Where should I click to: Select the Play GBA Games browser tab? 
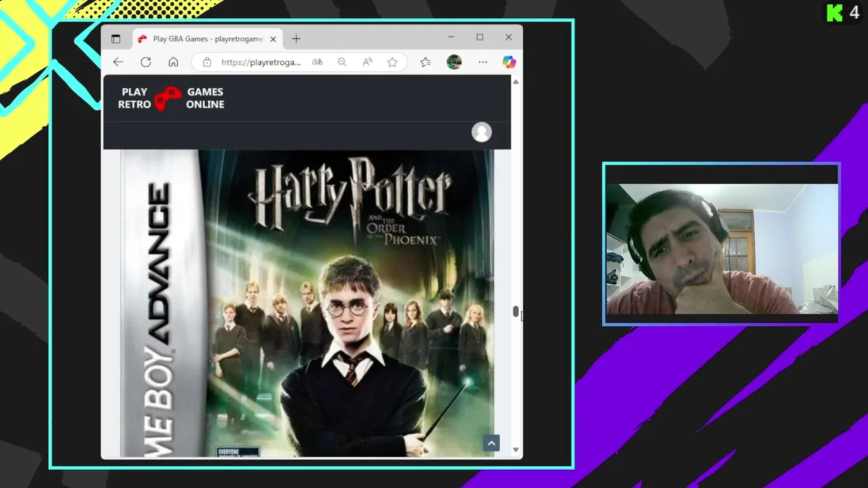coord(207,39)
